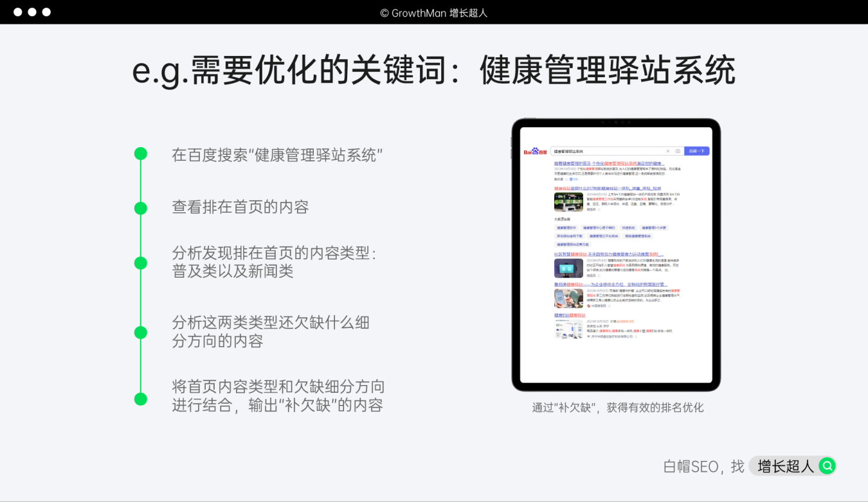The width and height of the screenshot is (868, 502).
Task: Open the 鲁班通健康驿站 result title link
Action: (x=611, y=284)
